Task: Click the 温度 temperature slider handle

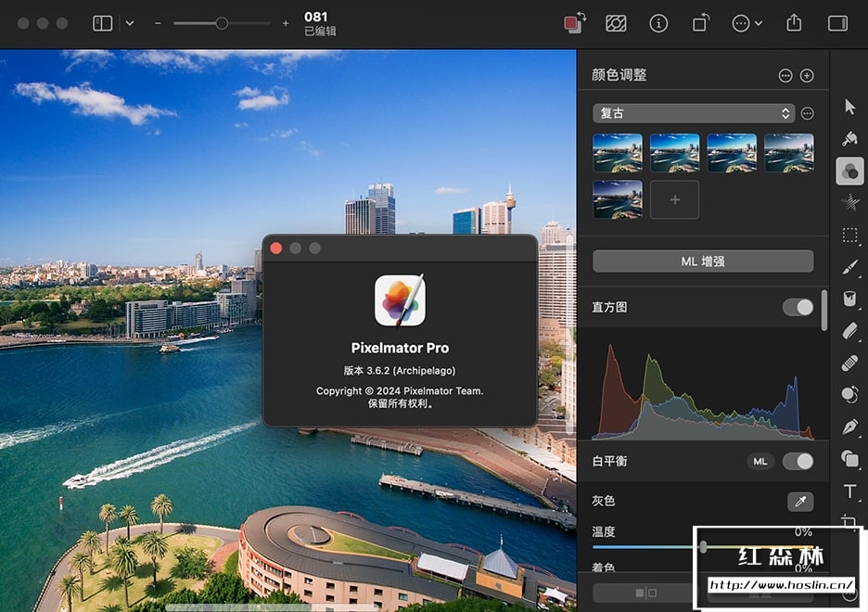Action: pos(703,547)
